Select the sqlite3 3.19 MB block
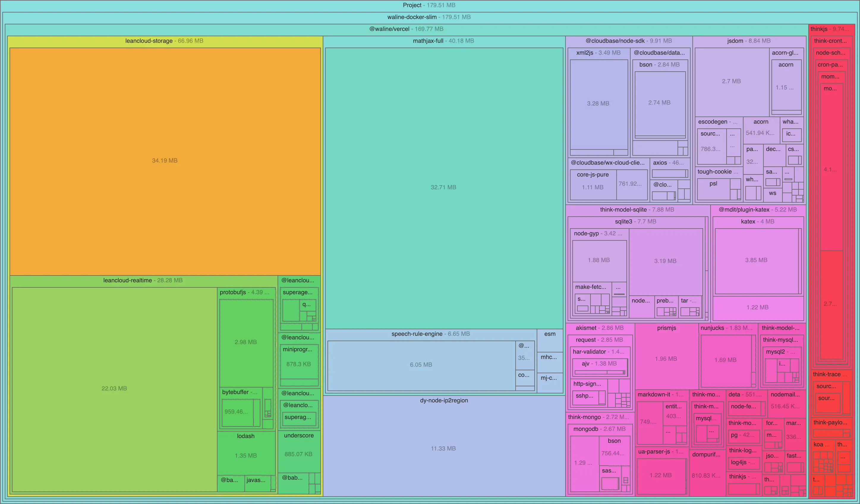 click(665, 261)
